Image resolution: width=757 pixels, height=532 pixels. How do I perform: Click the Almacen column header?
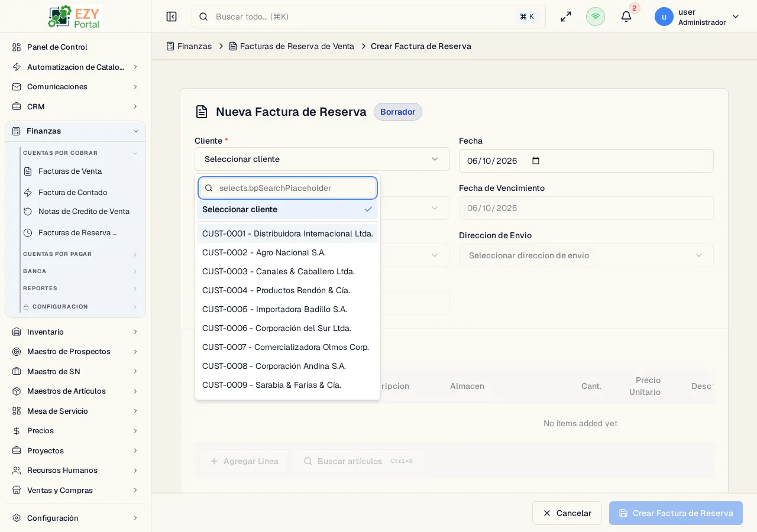pos(467,386)
